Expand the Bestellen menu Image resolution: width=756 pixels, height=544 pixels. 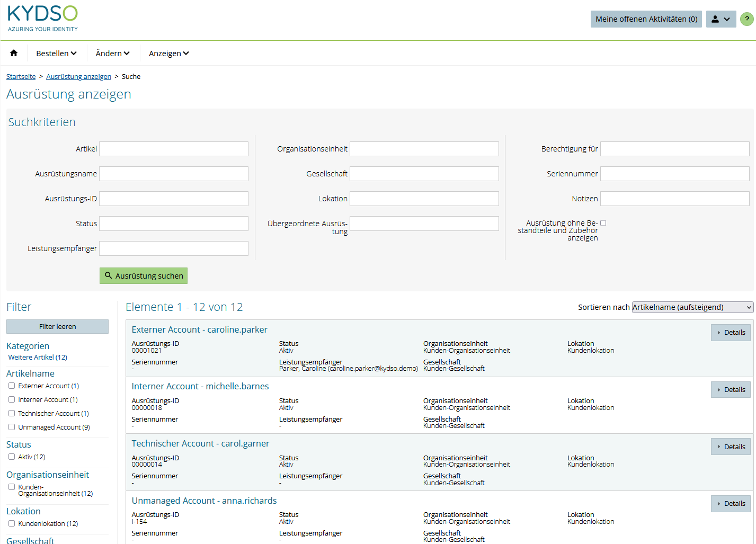coord(56,53)
